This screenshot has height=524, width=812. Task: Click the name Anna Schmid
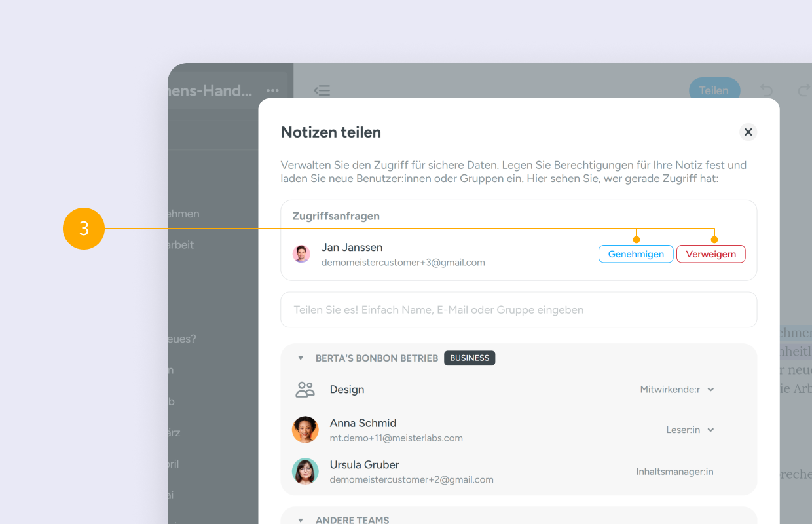pos(363,423)
